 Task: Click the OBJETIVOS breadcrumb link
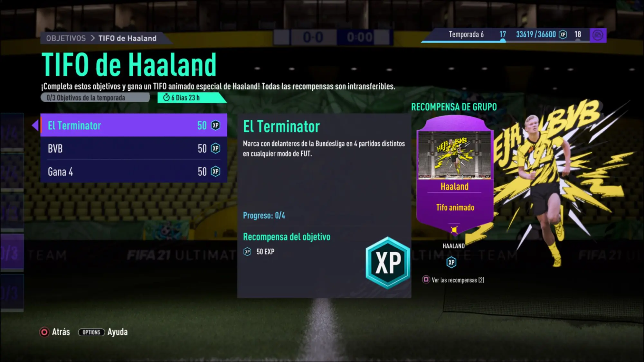[x=66, y=38]
